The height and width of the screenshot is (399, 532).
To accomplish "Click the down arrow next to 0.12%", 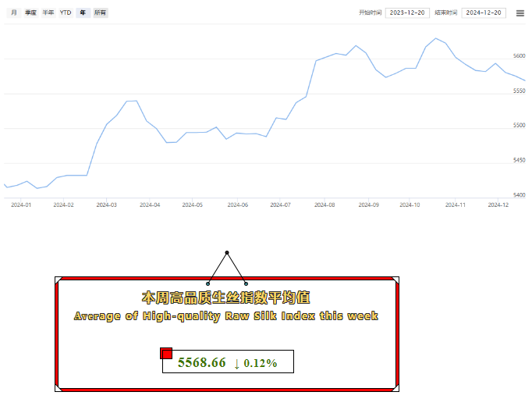I will [x=236, y=363].
